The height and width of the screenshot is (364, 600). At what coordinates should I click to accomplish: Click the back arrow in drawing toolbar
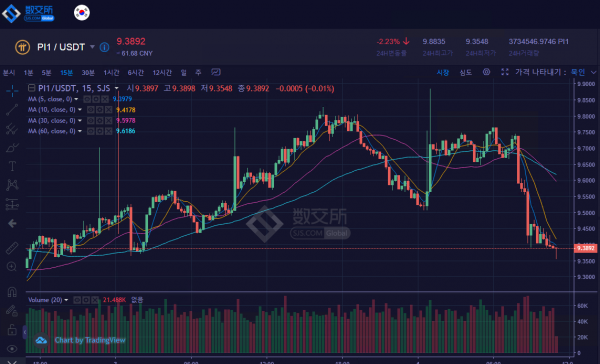pyautogui.click(x=12, y=223)
